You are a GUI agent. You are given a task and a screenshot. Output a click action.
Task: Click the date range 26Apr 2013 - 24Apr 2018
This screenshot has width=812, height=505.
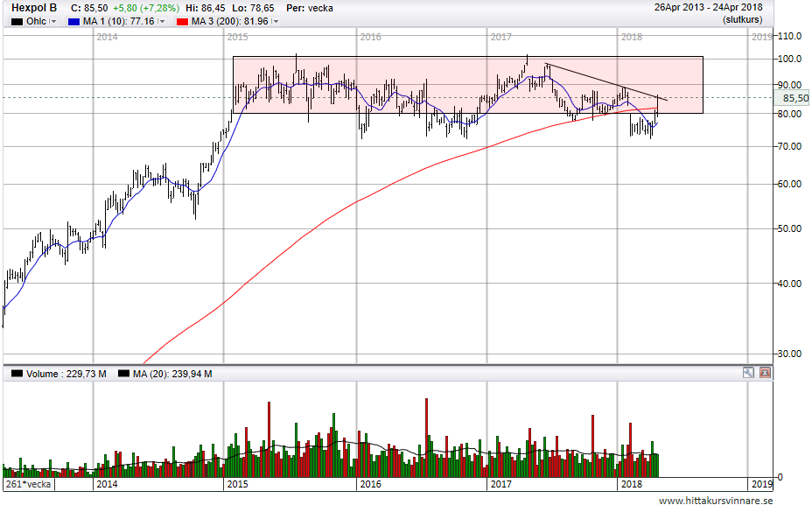point(709,7)
